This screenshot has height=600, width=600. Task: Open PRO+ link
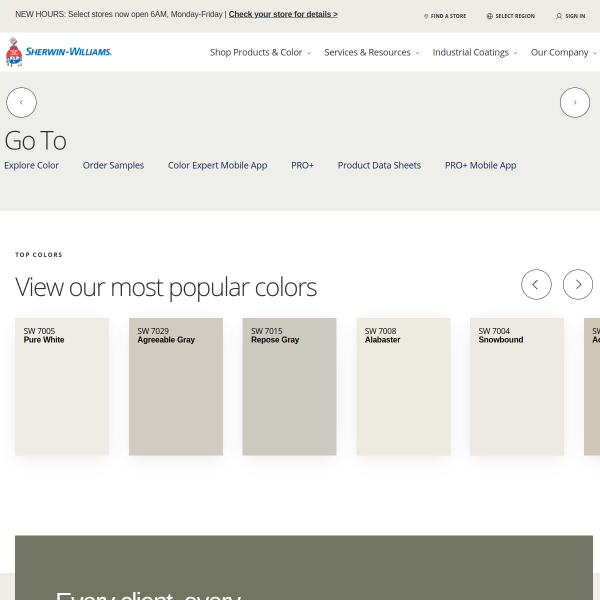302,165
